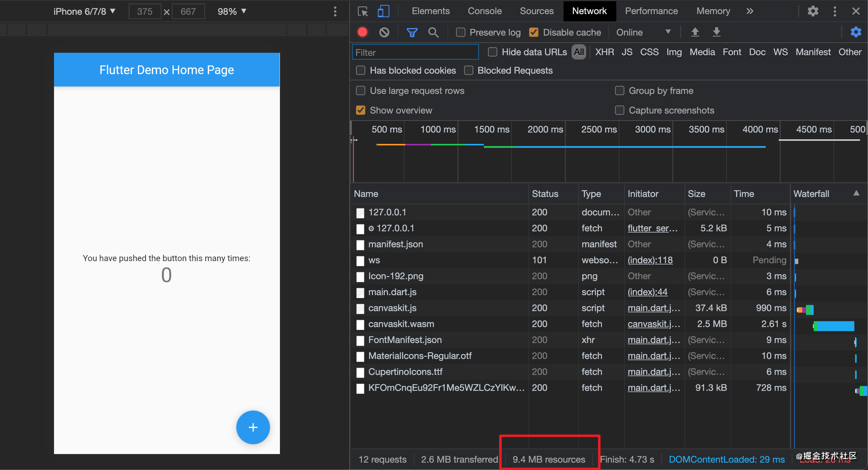868x470 pixels.
Task: Click the canvaskit.js waterfall bar
Action: [x=805, y=310]
